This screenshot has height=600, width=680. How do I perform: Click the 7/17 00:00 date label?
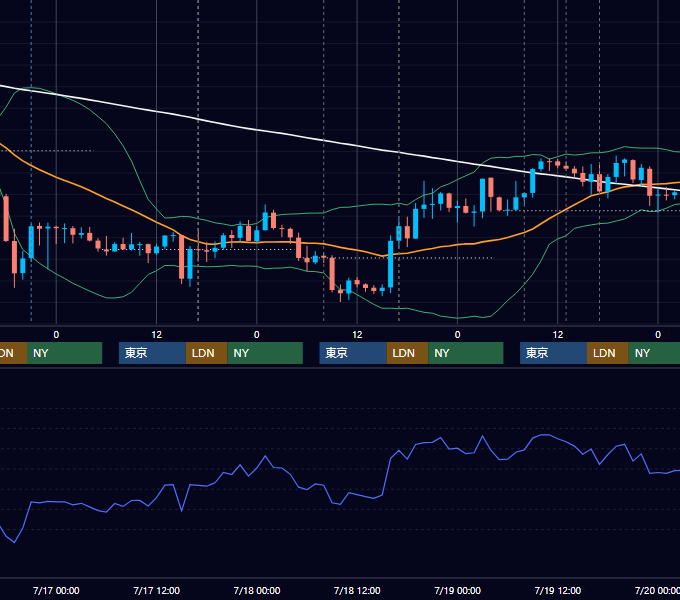(56, 590)
